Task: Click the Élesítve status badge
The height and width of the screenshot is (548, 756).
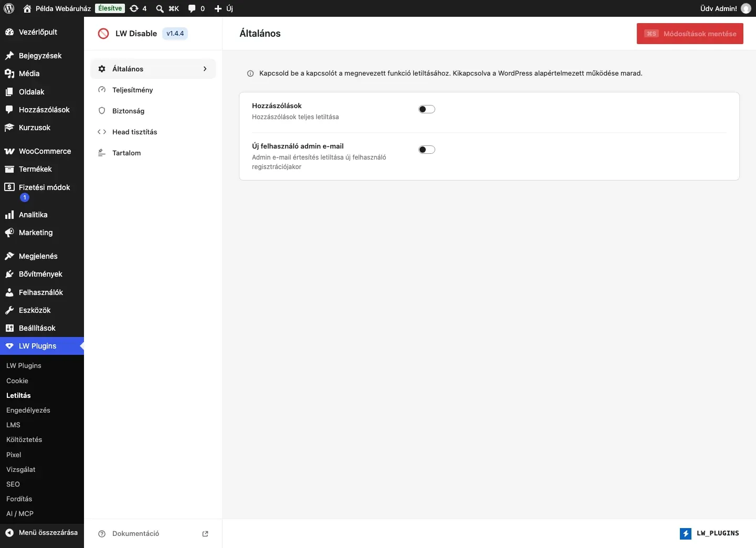Action: pos(110,8)
